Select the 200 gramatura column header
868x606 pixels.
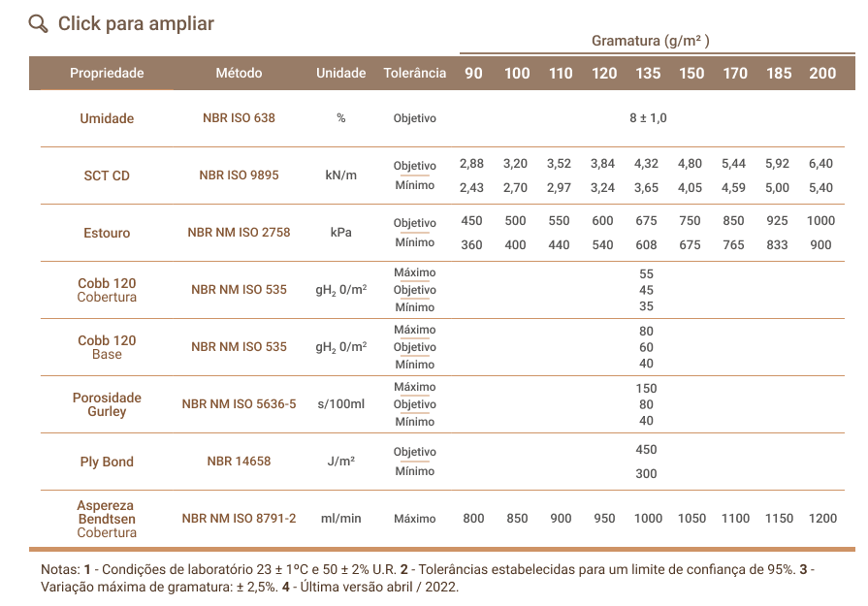coord(822,74)
